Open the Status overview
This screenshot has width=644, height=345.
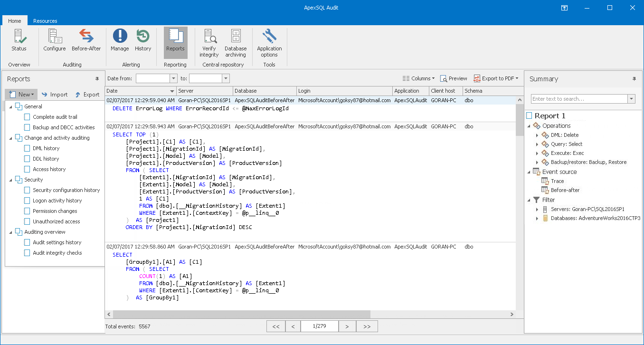click(x=19, y=40)
